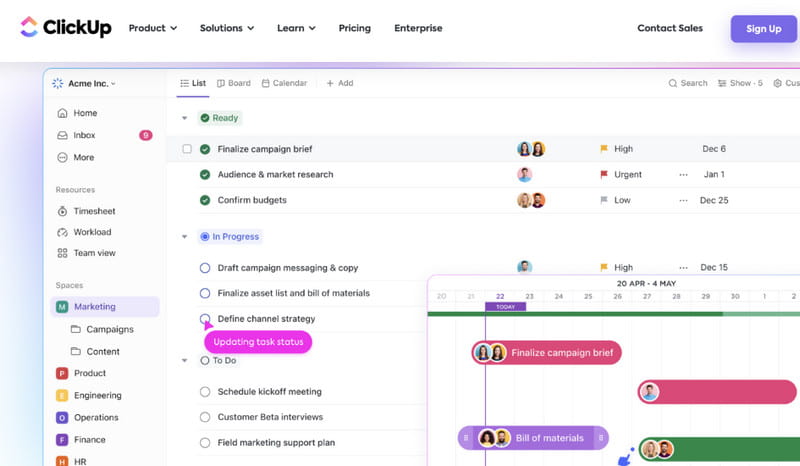Image resolution: width=800 pixels, height=466 pixels.
Task: Click assignee avatars on Confirm budgets row
Action: tap(531, 200)
